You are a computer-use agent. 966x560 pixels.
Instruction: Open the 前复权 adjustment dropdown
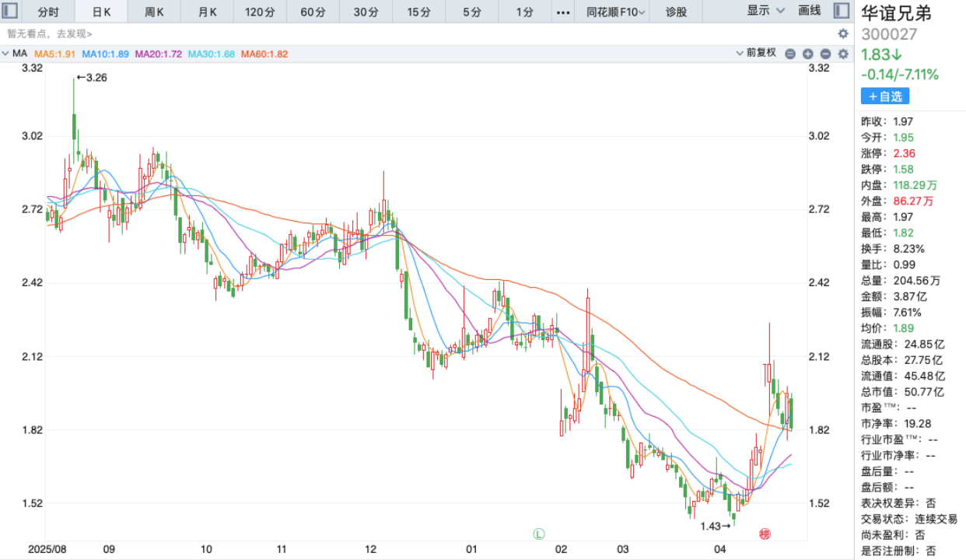pyautogui.click(x=758, y=54)
